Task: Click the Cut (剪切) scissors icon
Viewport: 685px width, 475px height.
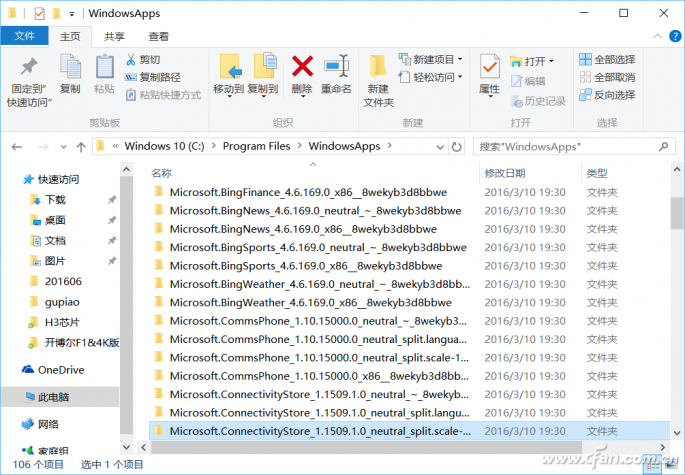Action: click(x=131, y=59)
